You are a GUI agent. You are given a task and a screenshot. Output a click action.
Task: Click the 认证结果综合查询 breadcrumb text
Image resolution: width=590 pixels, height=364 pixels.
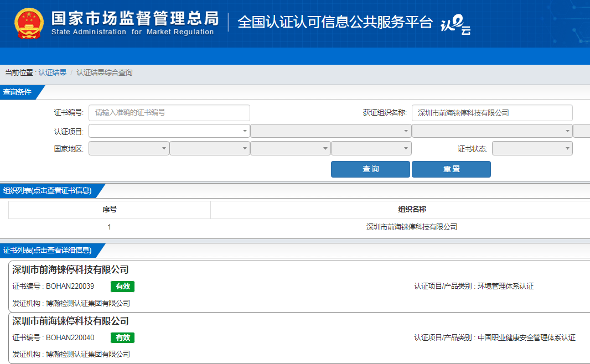coord(104,72)
